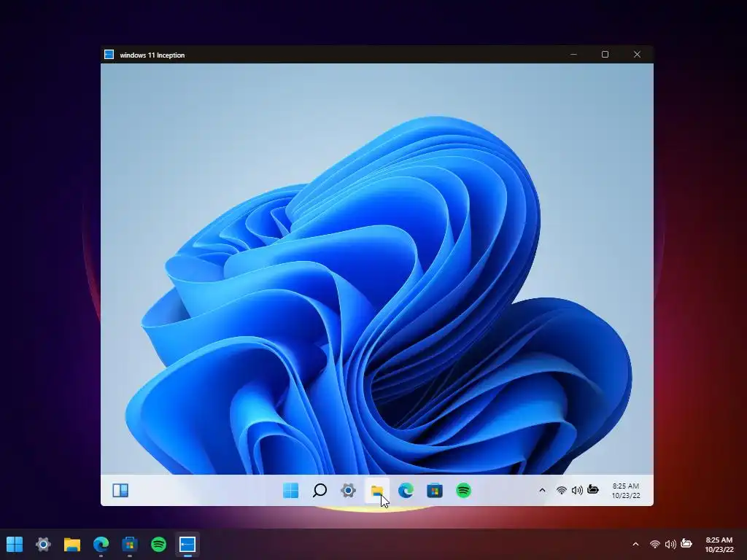The image size is (747, 560).
Task: Launch Microsoft Edge from the outer taskbar
Action: 101,544
